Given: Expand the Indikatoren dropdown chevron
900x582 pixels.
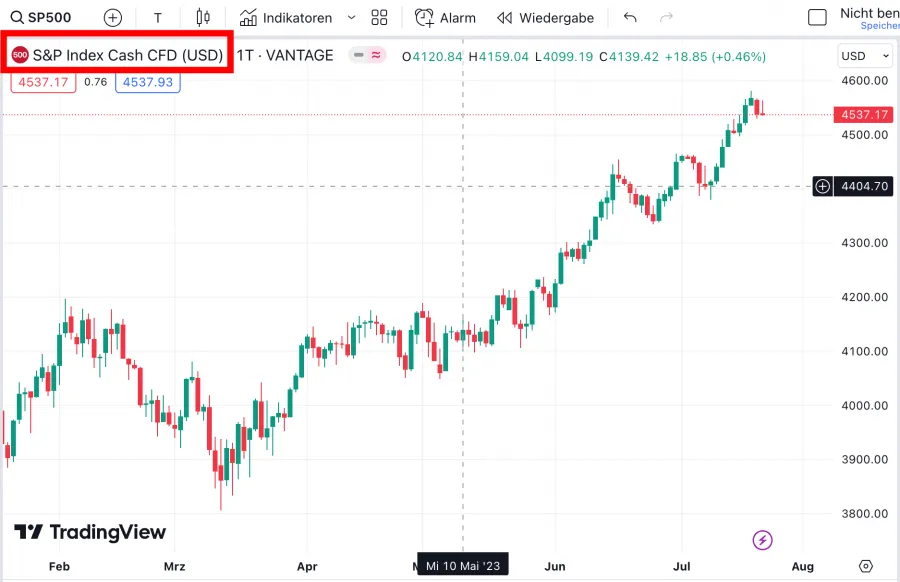Looking at the screenshot, I should point(351,17).
